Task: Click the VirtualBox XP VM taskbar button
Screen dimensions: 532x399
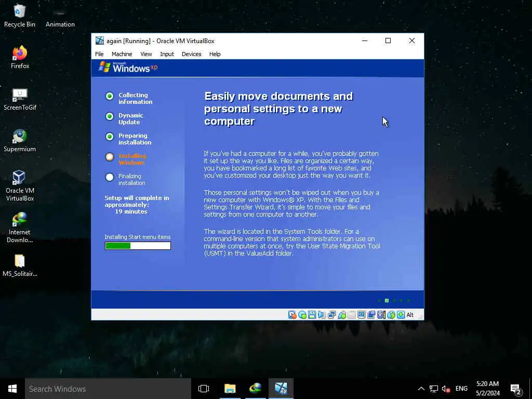Action: click(x=281, y=389)
